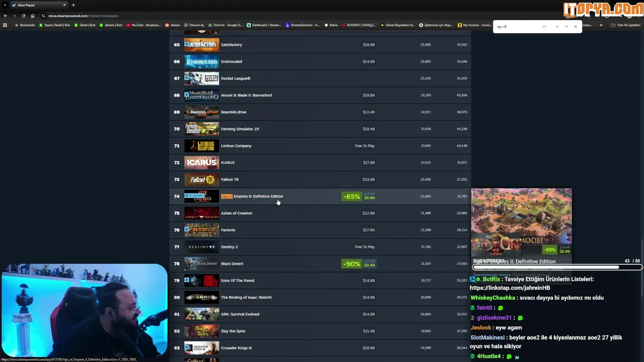Image resolution: width=644 pixels, height=362 pixels.
Task: Open Gözat | Kick bookmark
Action: (x=85, y=25)
